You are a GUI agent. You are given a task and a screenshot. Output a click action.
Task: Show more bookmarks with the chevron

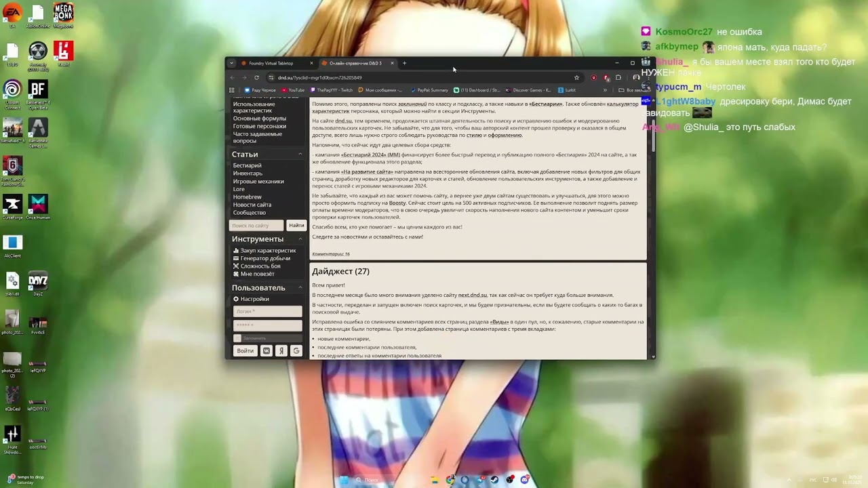tap(605, 90)
